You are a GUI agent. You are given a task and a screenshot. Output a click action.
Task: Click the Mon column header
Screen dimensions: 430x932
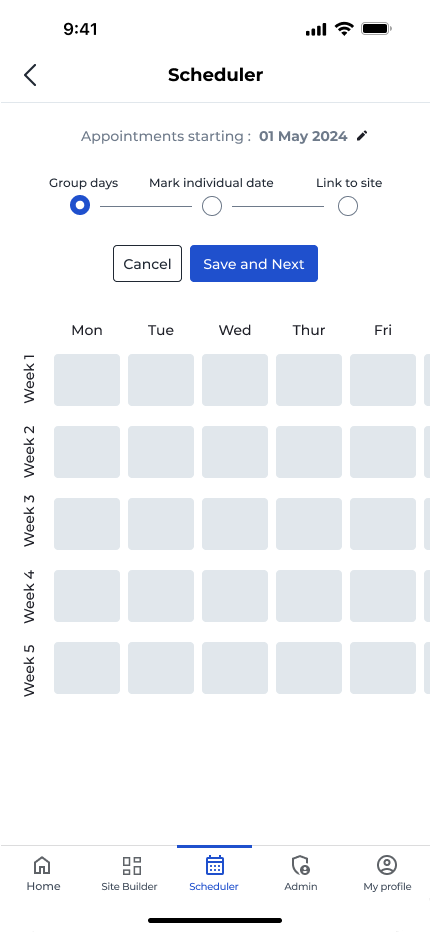[87, 330]
